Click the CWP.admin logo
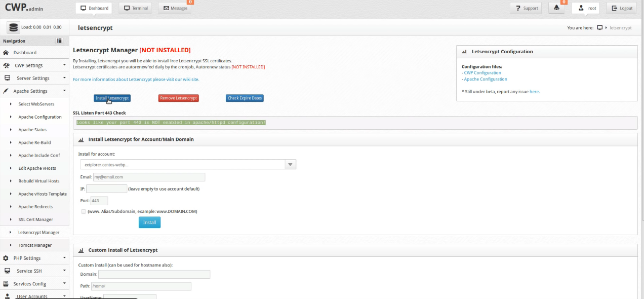 (x=24, y=8)
